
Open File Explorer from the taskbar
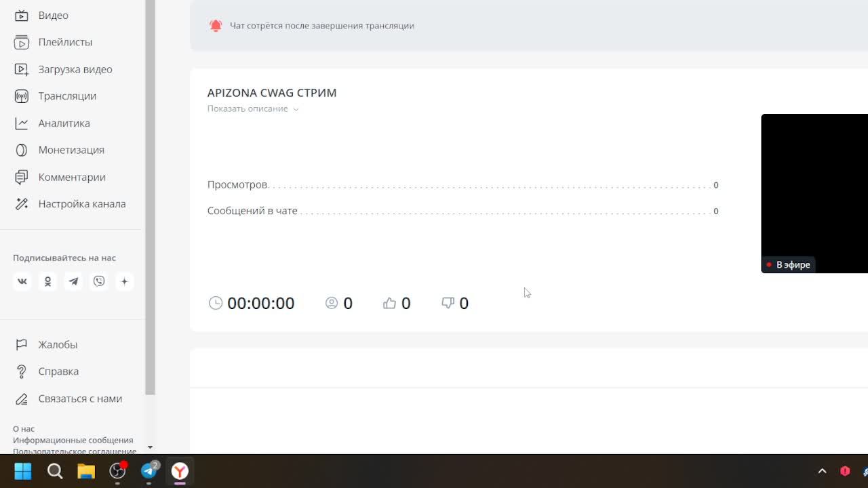(x=86, y=471)
